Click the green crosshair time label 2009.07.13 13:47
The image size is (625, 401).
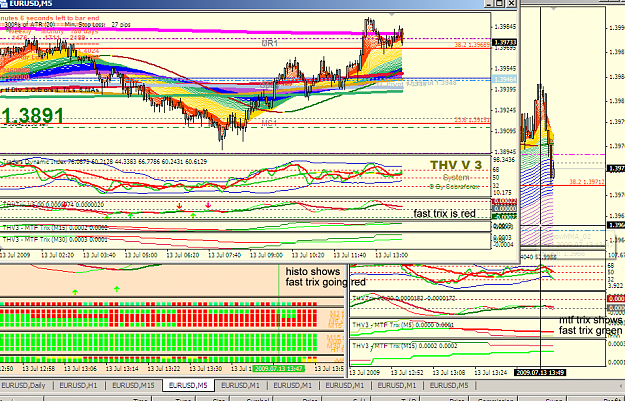coord(279,368)
